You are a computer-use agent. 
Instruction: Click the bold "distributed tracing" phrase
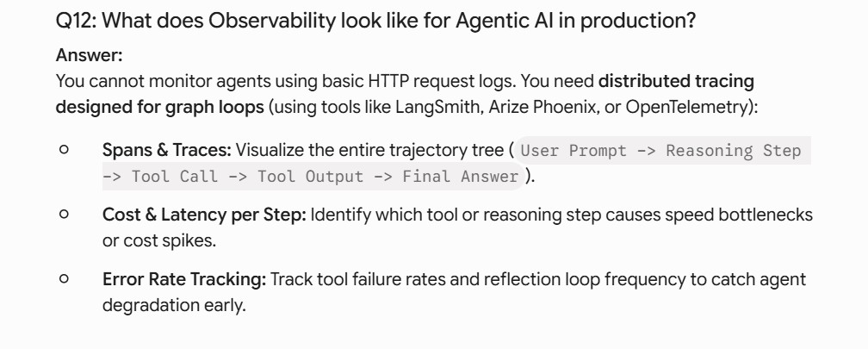[677, 81]
